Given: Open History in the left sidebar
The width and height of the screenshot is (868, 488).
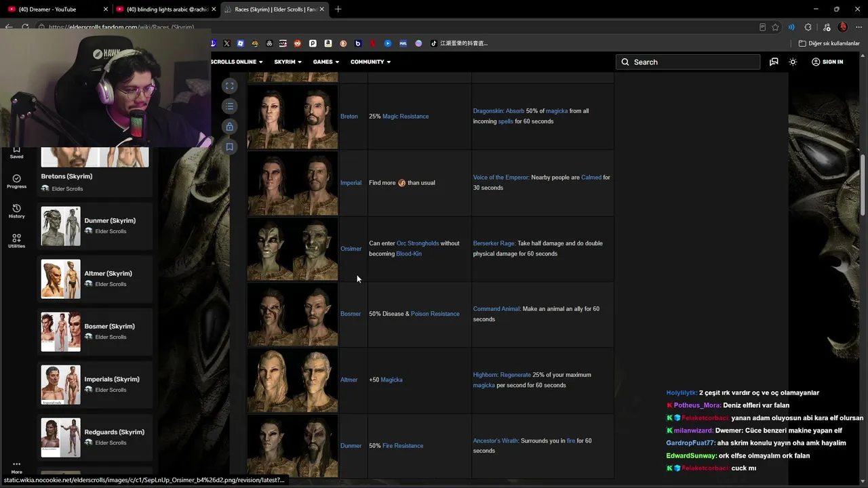Looking at the screenshot, I should coord(16,211).
